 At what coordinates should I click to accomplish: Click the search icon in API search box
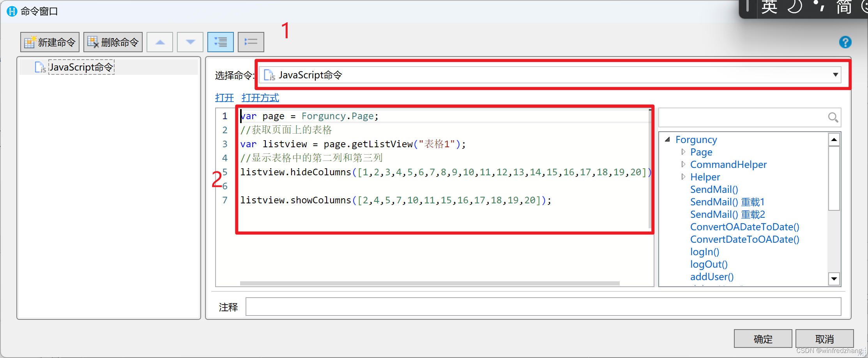[833, 117]
